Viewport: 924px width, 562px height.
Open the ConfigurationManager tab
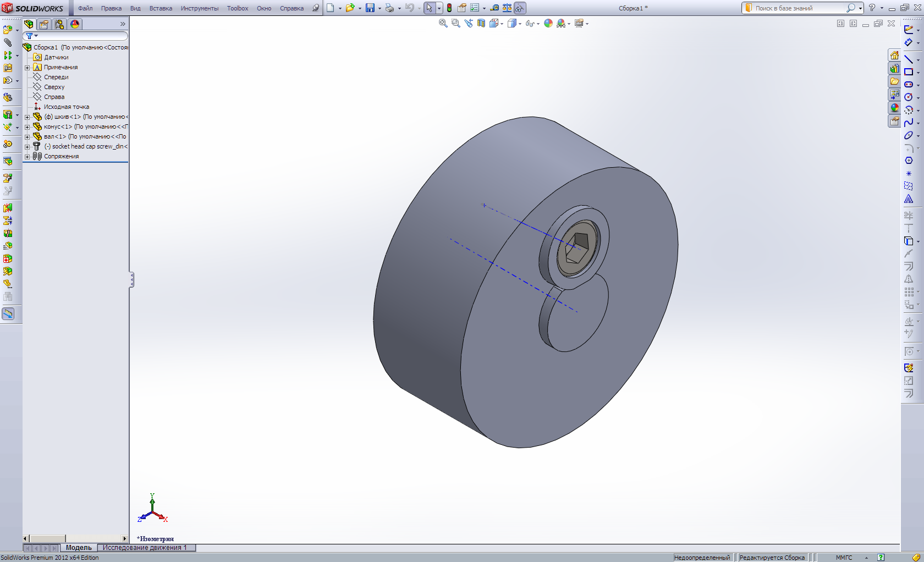[x=59, y=24]
